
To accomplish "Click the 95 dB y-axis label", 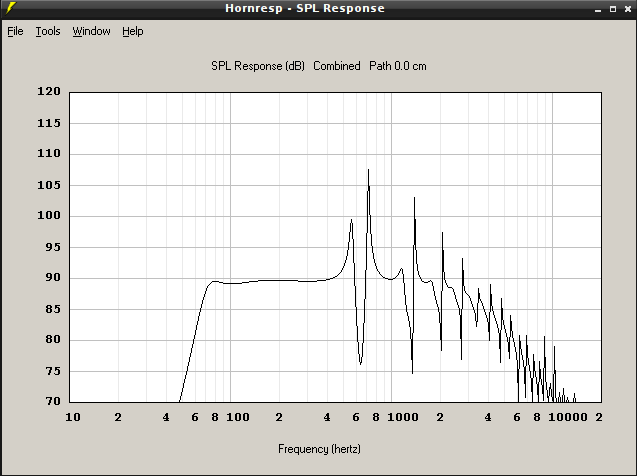I will click(53, 247).
